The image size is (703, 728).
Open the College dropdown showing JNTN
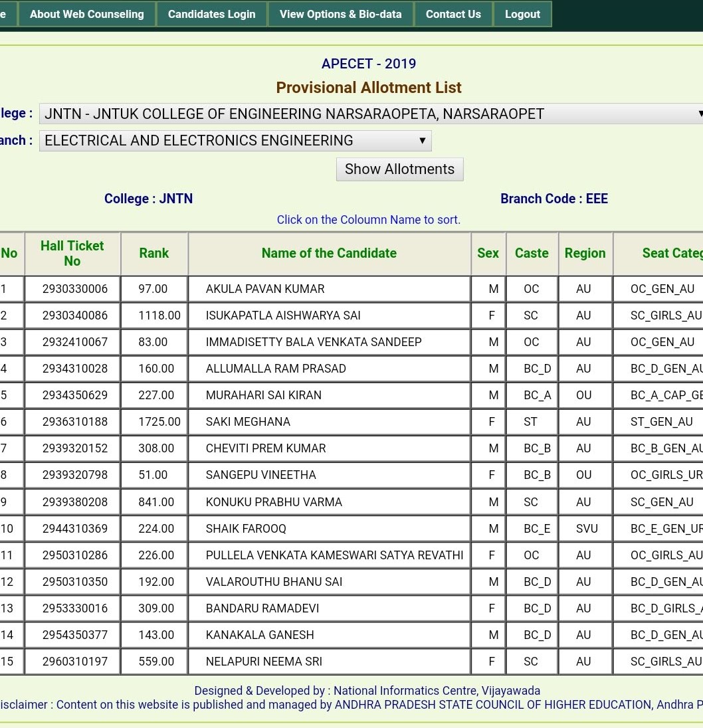coord(371,114)
